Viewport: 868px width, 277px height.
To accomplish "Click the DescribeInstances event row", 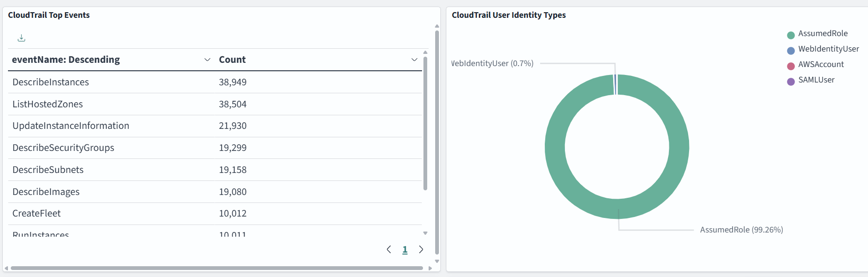I will [x=51, y=82].
